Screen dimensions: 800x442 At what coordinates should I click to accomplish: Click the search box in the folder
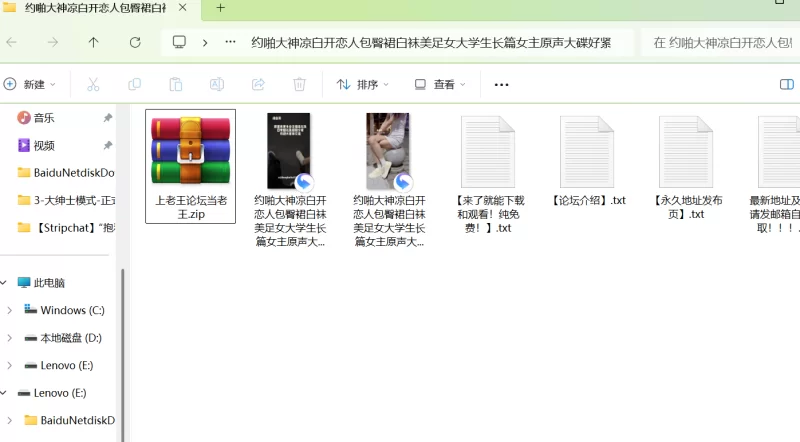click(x=720, y=43)
